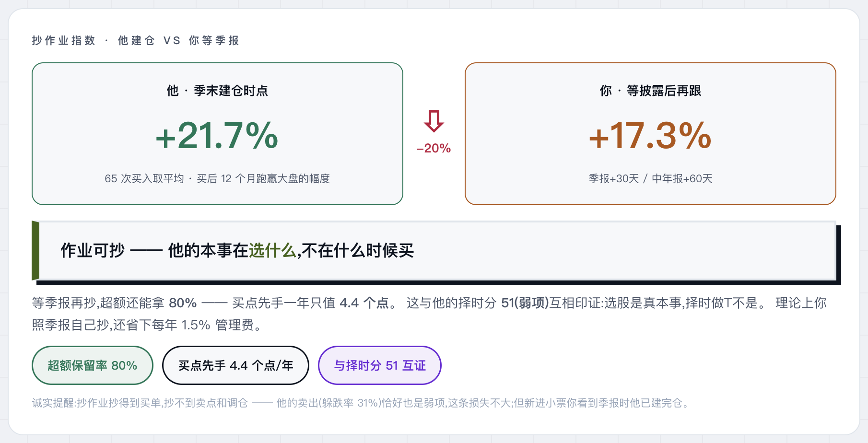Click the +21.7% green figure
Screen dimensions: 868x443
tap(217, 136)
